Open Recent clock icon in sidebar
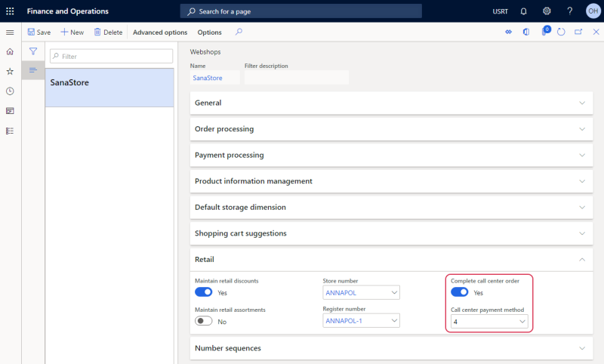The height and width of the screenshot is (364, 604). [10, 91]
